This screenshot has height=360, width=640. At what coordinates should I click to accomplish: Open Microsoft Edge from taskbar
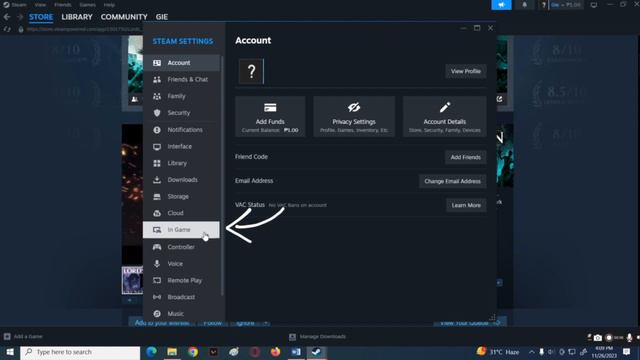point(151,352)
